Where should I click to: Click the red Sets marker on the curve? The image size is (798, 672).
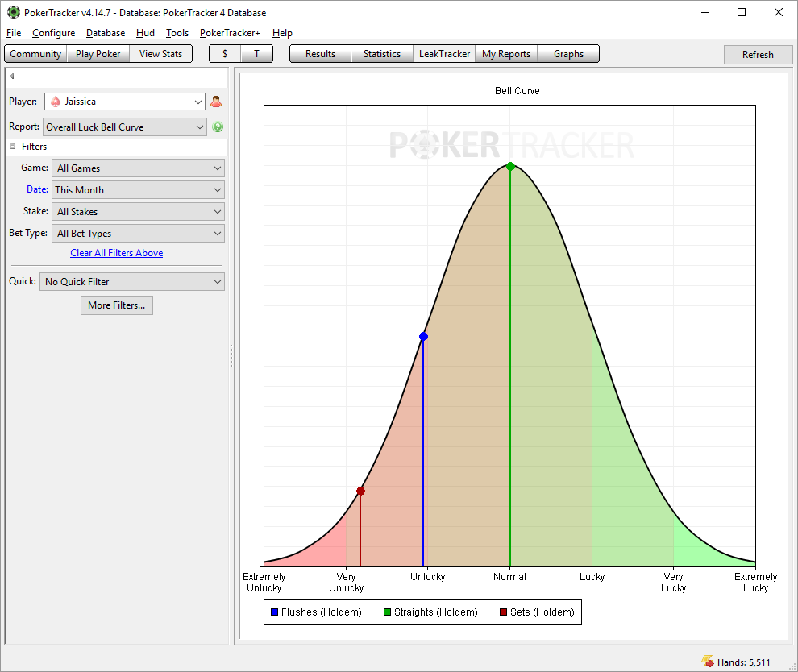(360, 491)
